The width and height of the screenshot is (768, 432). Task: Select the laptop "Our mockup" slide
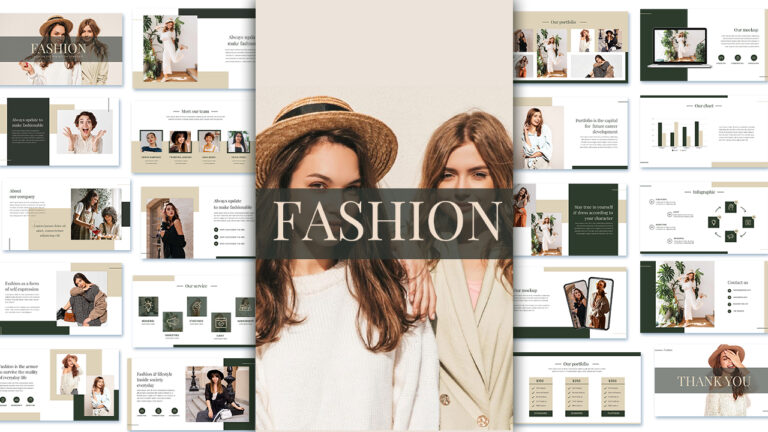click(x=704, y=45)
